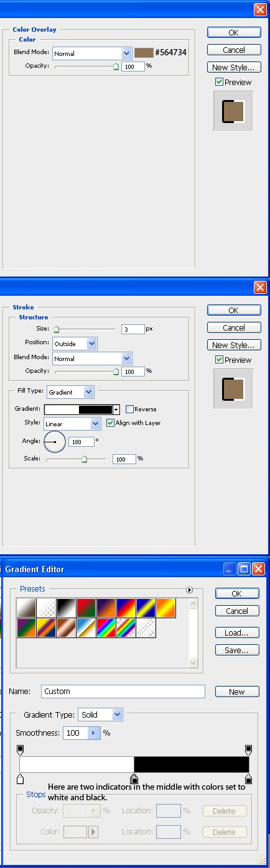Click the Stroke opacity slider handle

(116, 372)
